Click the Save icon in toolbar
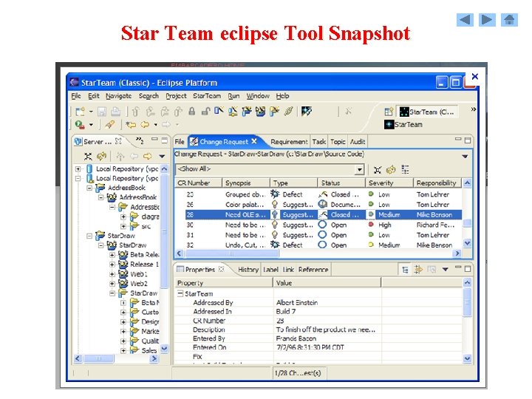Viewport: 532px width, 399px height. click(102, 112)
